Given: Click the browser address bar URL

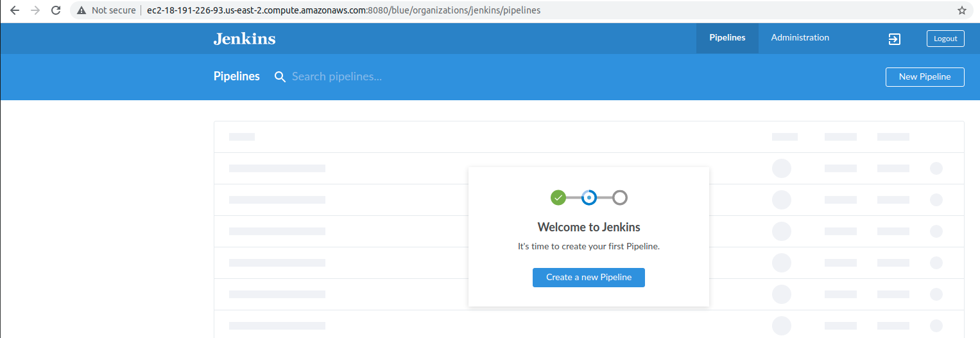Looking at the screenshot, I should pyautogui.click(x=343, y=10).
